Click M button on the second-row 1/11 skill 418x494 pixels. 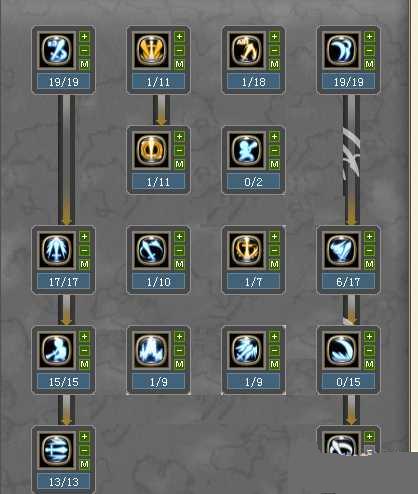click(179, 164)
